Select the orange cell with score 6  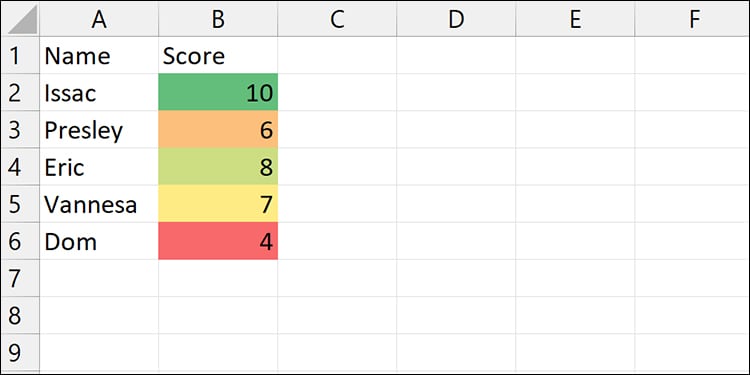point(218,130)
